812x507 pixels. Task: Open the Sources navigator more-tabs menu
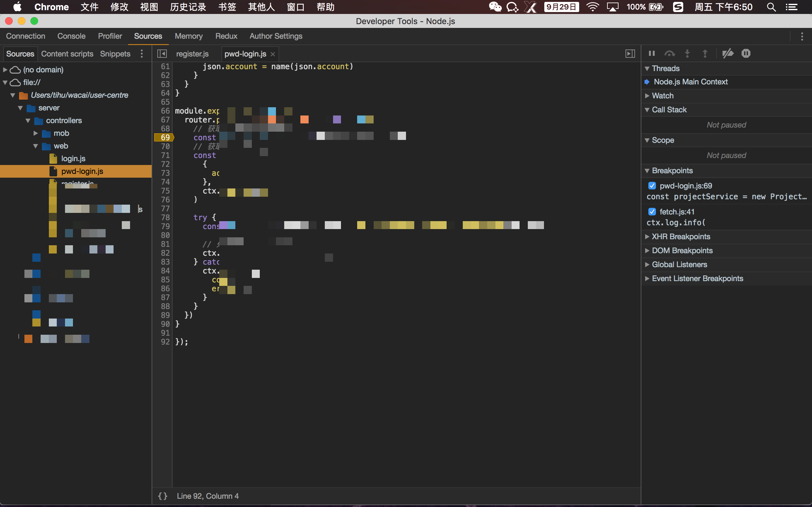(142, 54)
